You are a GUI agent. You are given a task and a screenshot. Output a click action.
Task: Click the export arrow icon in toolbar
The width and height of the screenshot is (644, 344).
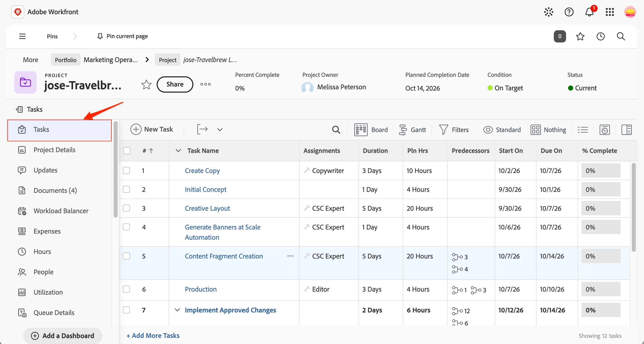(203, 130)
